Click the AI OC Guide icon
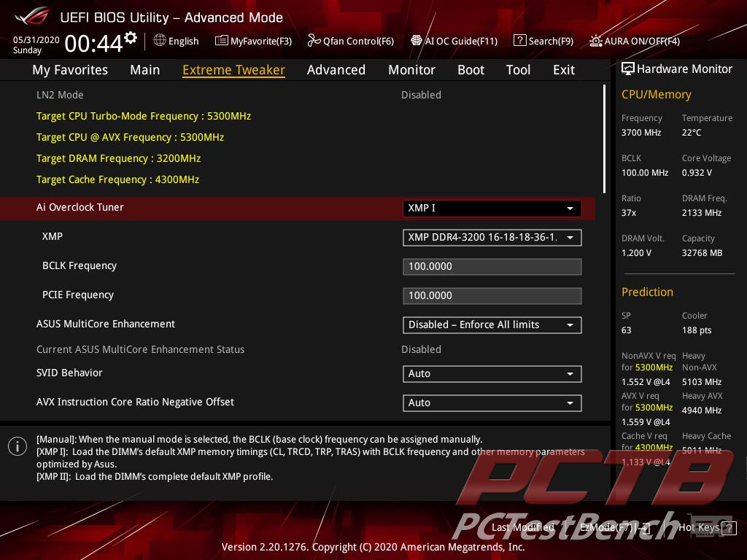This screenshot has width=747, height=560. coord(417,41)
